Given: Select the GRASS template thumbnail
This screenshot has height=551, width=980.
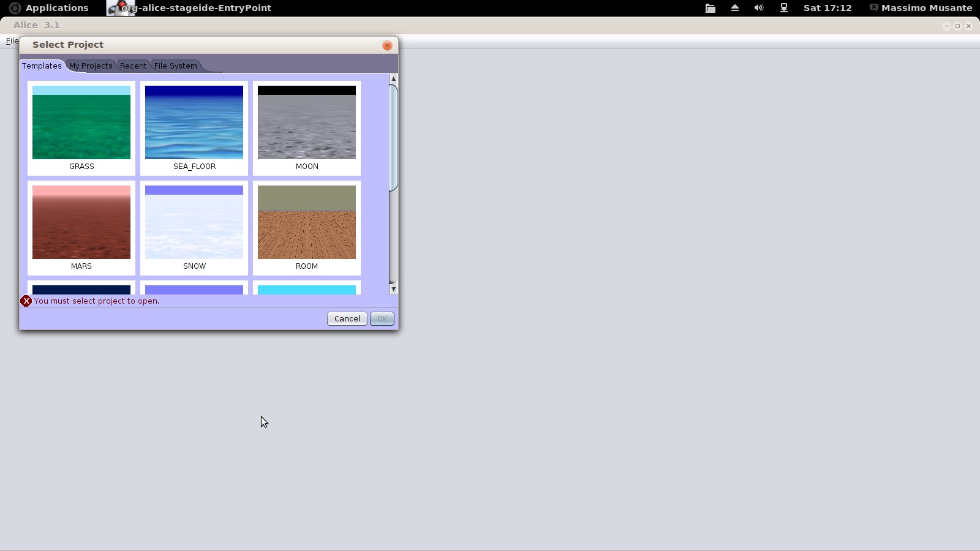Looking at the screenshot, I should (81, 128).
